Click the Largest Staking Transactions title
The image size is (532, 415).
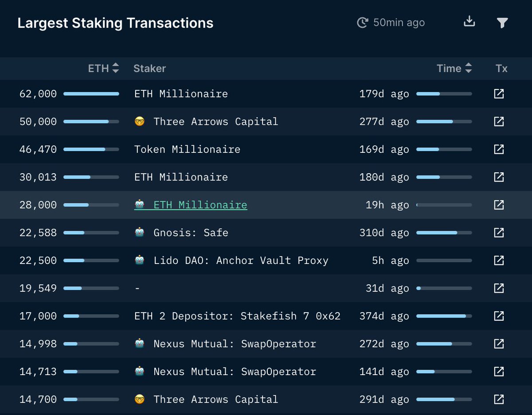click(x=115, y=23)
